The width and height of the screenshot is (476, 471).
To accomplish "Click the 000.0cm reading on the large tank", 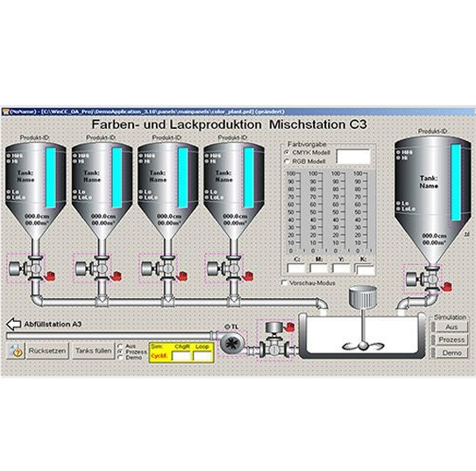I will pos(434,236).
